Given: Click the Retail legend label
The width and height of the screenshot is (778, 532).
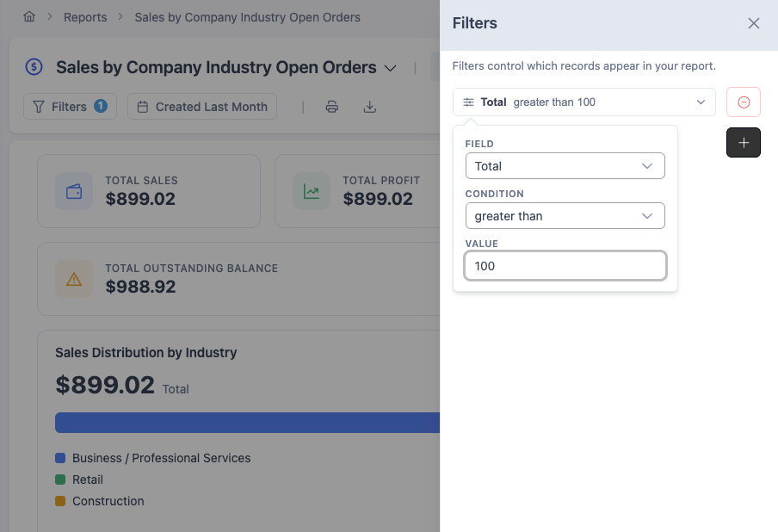Looking at the screenshot, I should click(88, 479).
